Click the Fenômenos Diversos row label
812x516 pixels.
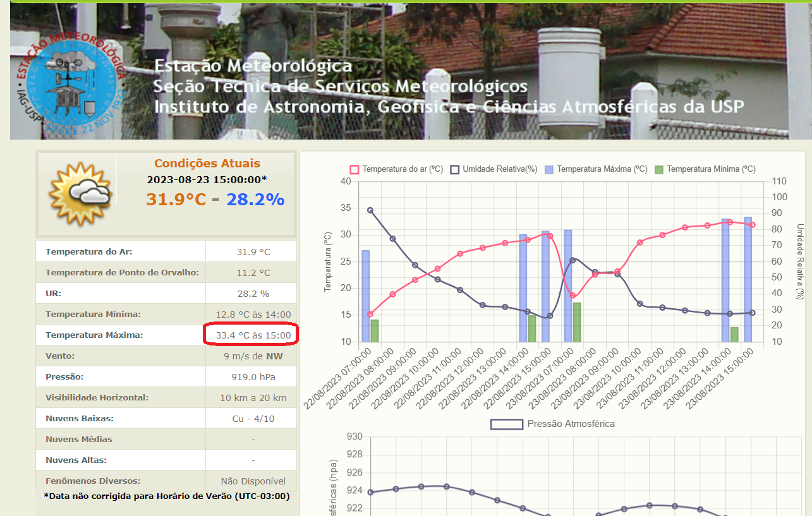(93, 481)
